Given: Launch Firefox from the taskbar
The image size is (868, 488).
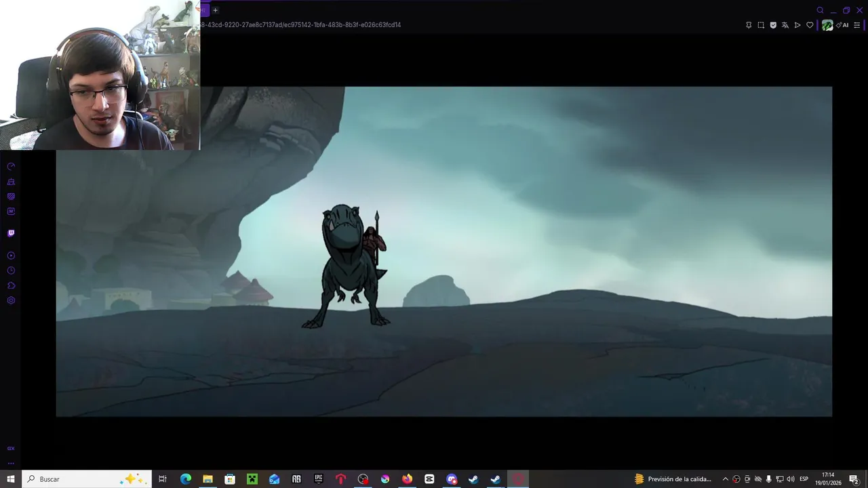Looking at the screenshot, I should tap(407, 479).
